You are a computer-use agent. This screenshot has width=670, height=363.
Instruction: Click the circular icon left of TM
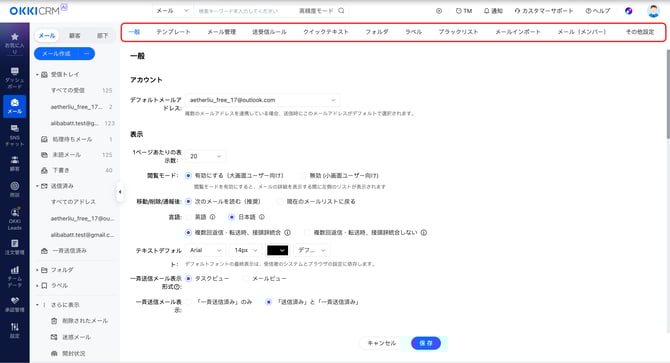[439, 11]
